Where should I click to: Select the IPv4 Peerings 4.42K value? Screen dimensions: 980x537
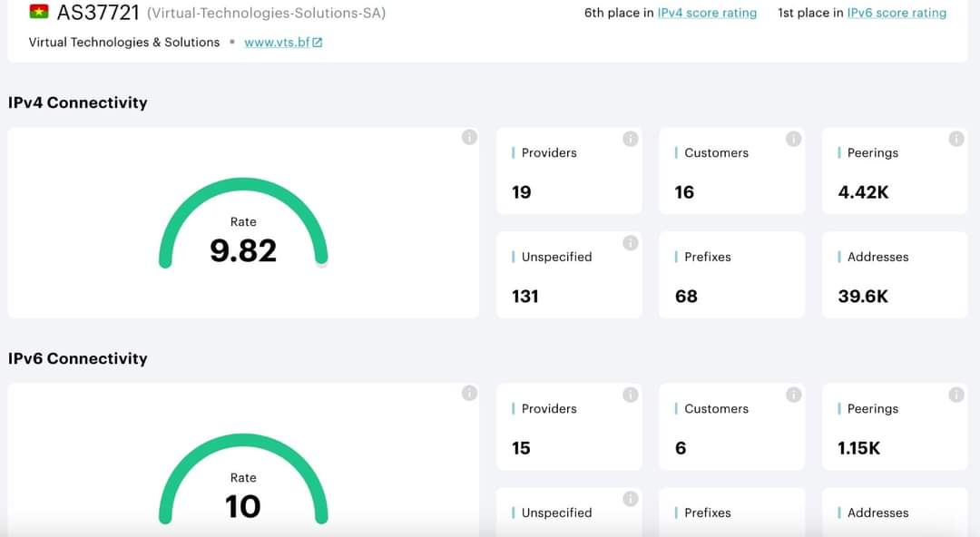pyautogui.click(x=863, y=192)
